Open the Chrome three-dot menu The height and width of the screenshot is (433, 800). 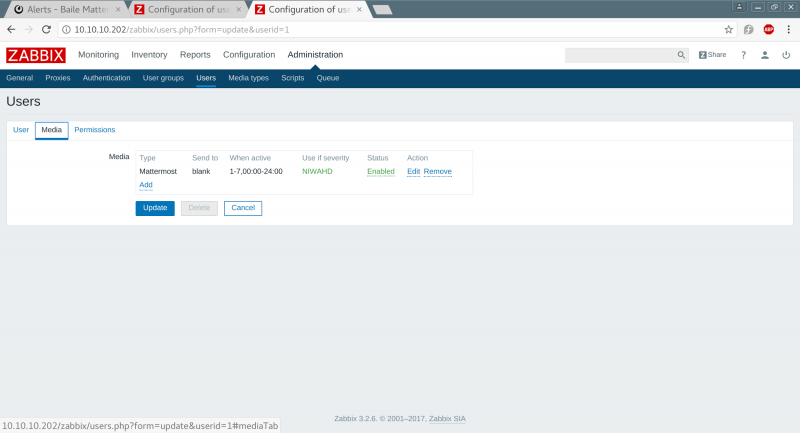(x=789, y=29)
